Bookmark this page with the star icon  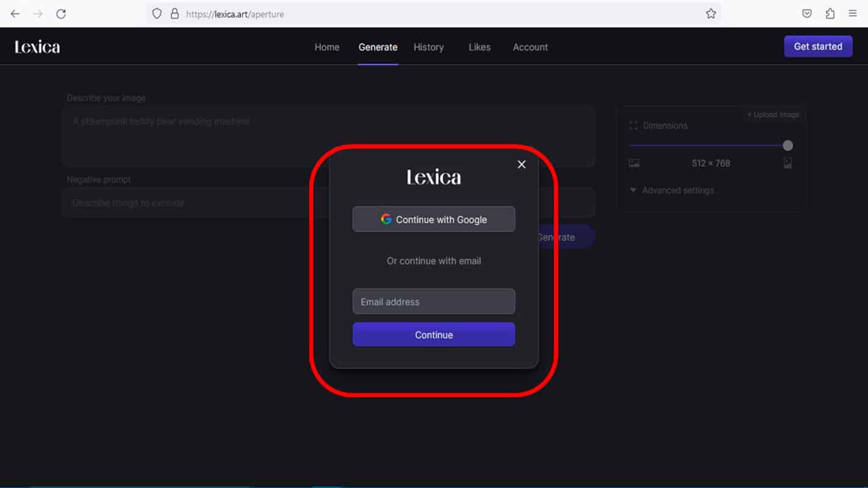pyautogui.click(x=711, y=13)
